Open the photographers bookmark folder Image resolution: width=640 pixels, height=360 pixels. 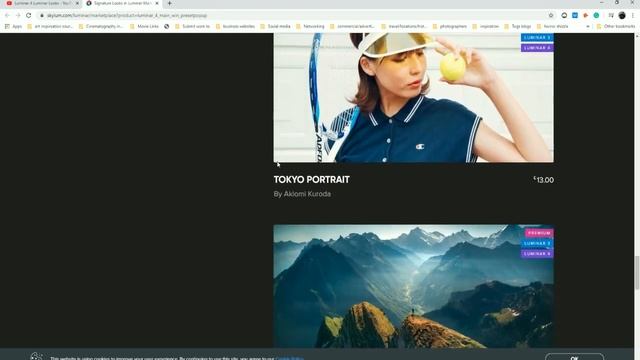pyautogui.click(x=450, y=26)
